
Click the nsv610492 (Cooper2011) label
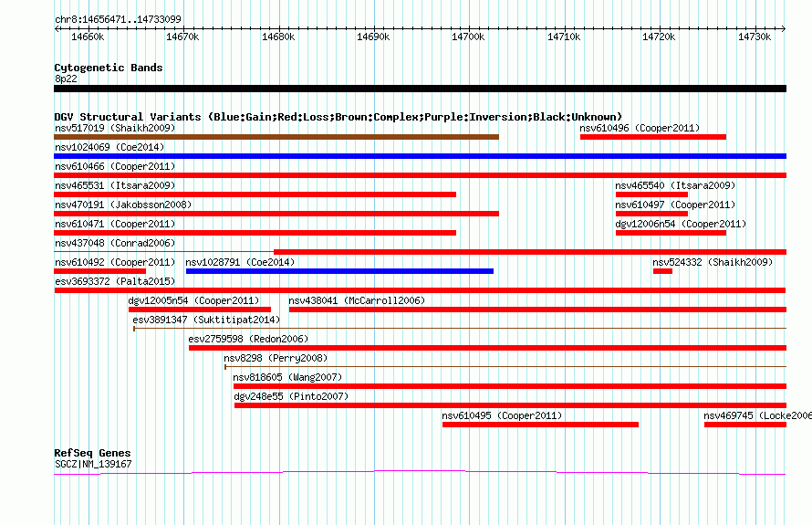pyautogui.click(x=115, y=262)
